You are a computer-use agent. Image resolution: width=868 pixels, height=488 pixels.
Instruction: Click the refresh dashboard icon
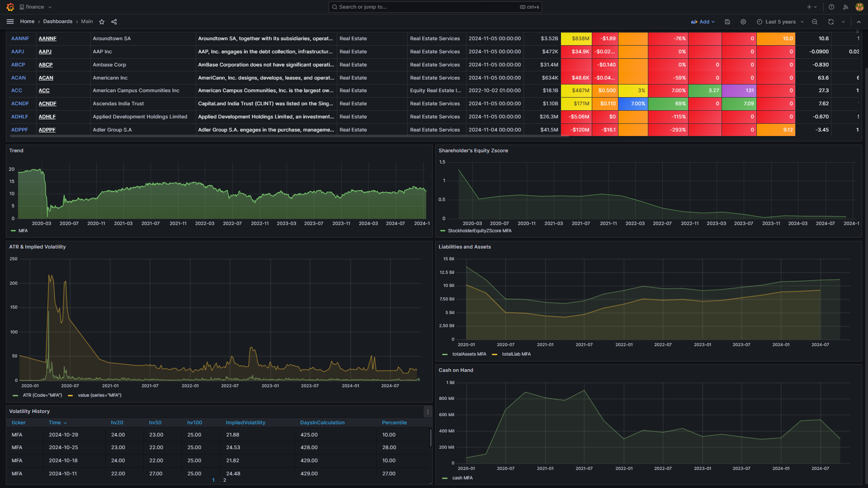[x=831, y=22]
